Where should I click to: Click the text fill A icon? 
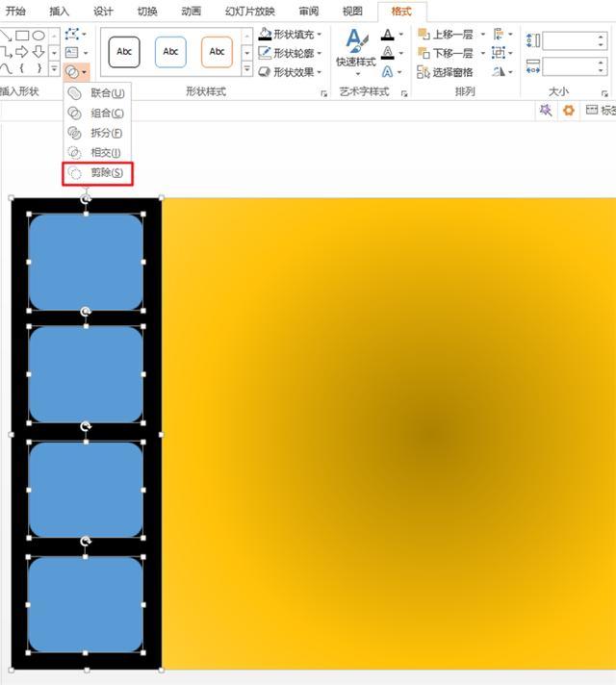tap(387, 34)
